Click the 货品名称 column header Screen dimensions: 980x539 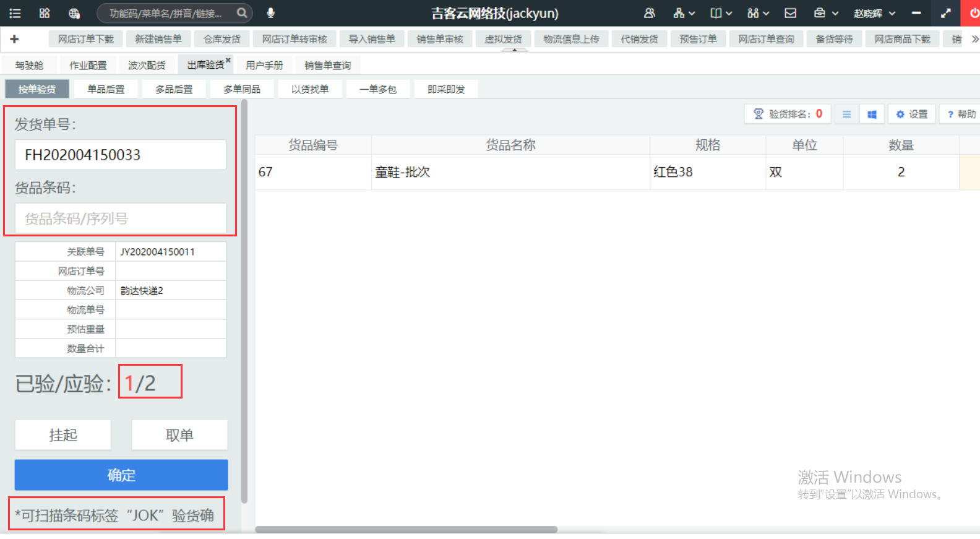pyautogui.click(x=510, y=145)
